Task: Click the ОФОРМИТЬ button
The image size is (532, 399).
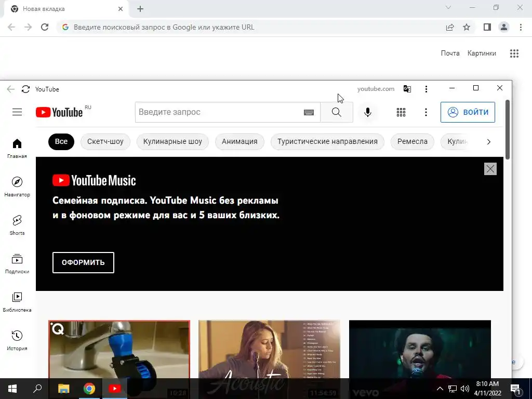Action: click(x=83, y=262)
